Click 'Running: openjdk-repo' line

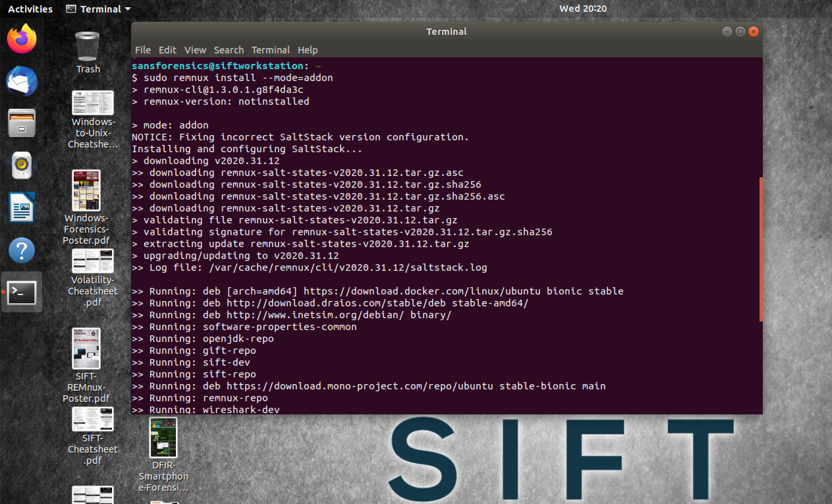(203, 339)
